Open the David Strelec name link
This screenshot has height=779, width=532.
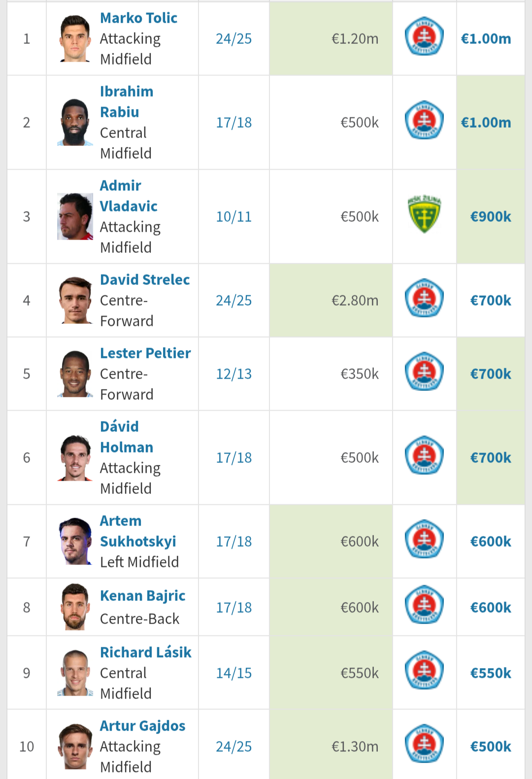coord(145,280)
